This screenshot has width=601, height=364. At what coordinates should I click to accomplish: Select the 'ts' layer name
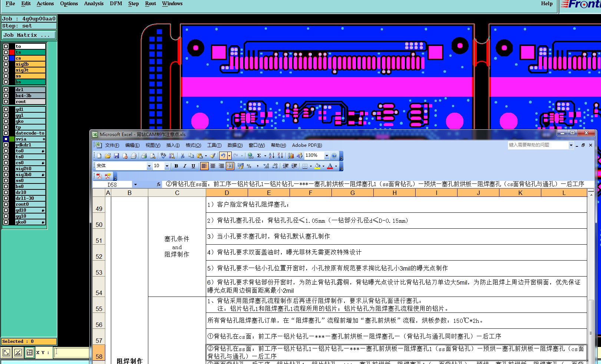[30, 52]
